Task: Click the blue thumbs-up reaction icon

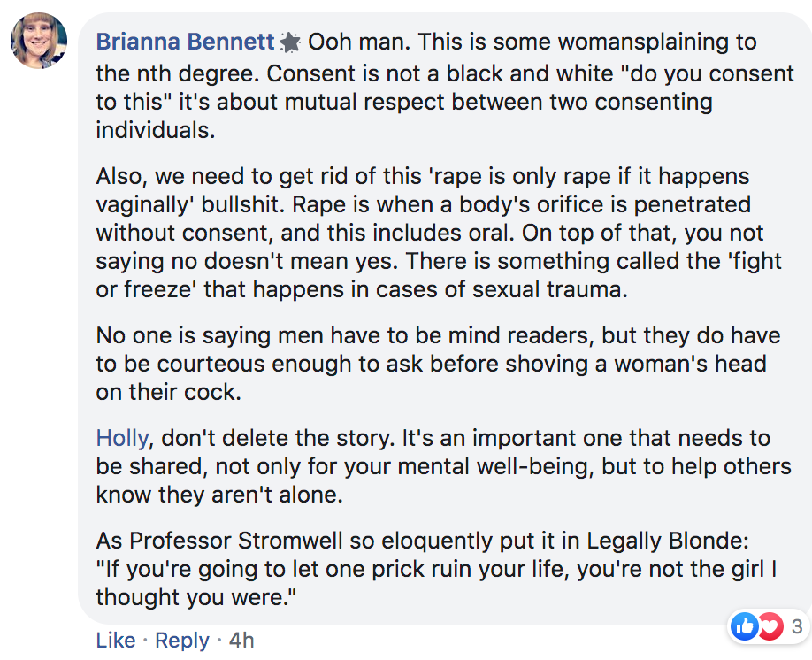Action: 744,626
